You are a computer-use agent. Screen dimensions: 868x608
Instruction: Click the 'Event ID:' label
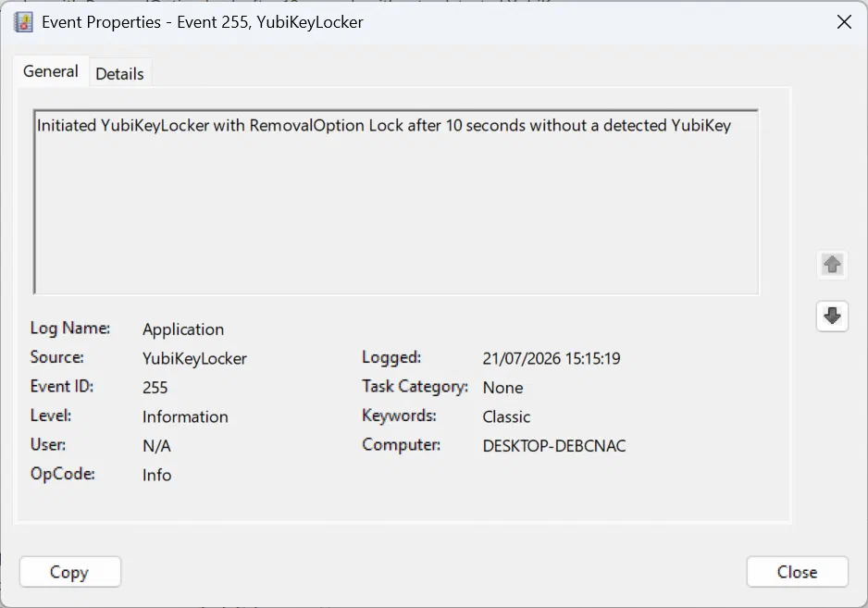[62, 386]
